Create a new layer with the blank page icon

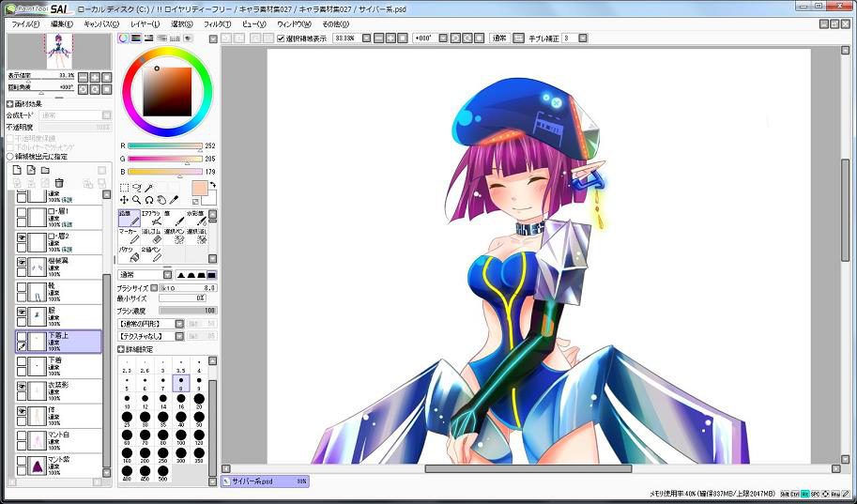click(16, 170)
